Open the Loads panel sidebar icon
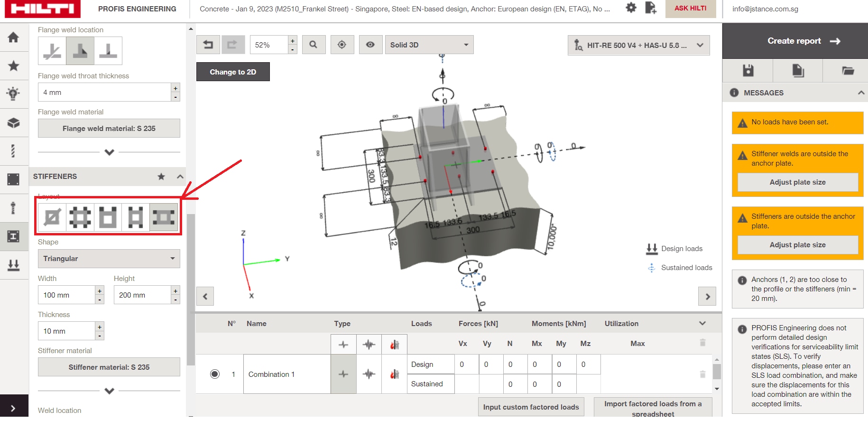Image resolution: width=868 pixels, height=430 pixels. pyautogui.click(x=14, y=265)
